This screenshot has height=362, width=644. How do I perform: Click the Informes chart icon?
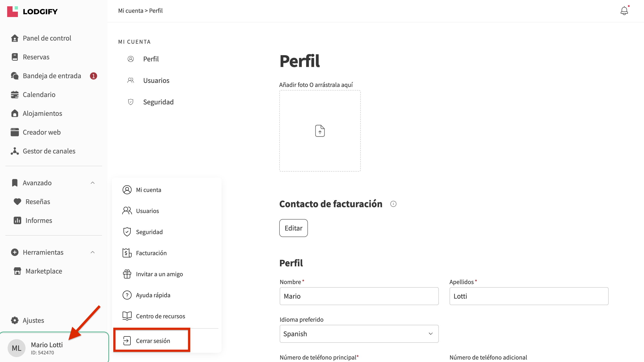[17, 220]
